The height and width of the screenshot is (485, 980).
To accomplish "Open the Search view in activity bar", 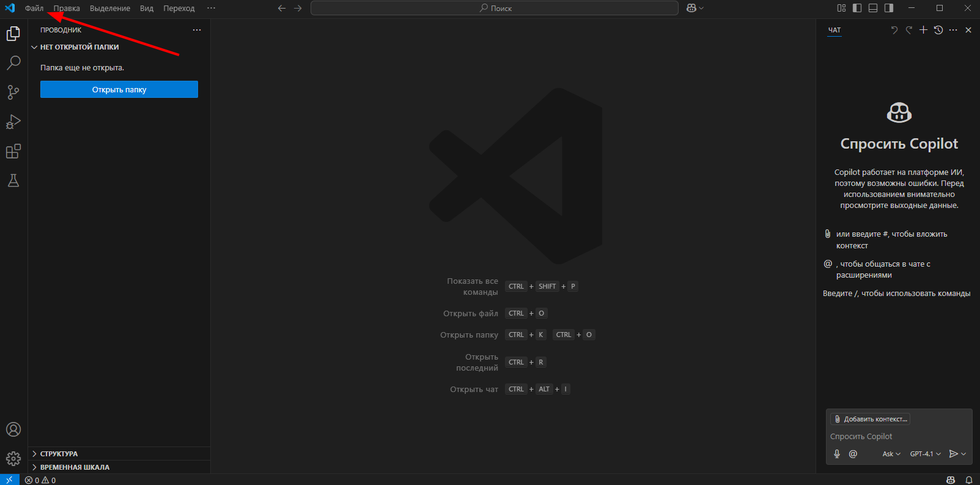I will [x=13, y=62].
